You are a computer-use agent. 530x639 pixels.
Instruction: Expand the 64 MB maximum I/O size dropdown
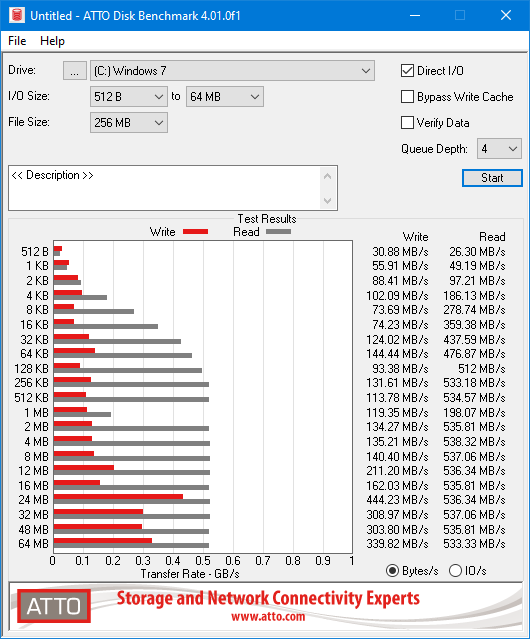pyautogui.click(x=225, y=97)
